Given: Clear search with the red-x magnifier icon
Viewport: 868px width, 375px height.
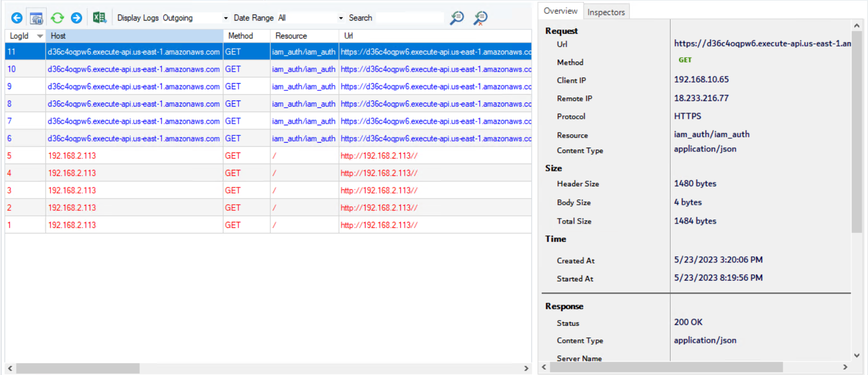Looking at the screenshot, I should tap(480, 18).
